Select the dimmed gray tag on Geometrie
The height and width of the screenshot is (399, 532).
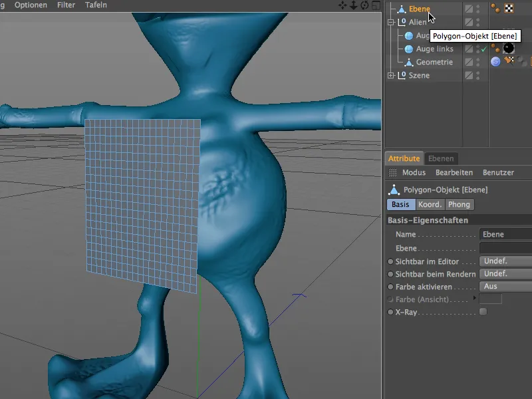pyautogui.click(x=522, y=62)
